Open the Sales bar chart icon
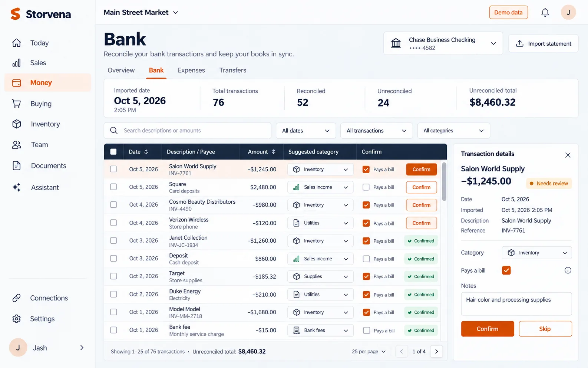The width and height of the screenshot is (588, 368). pos(16,63)
